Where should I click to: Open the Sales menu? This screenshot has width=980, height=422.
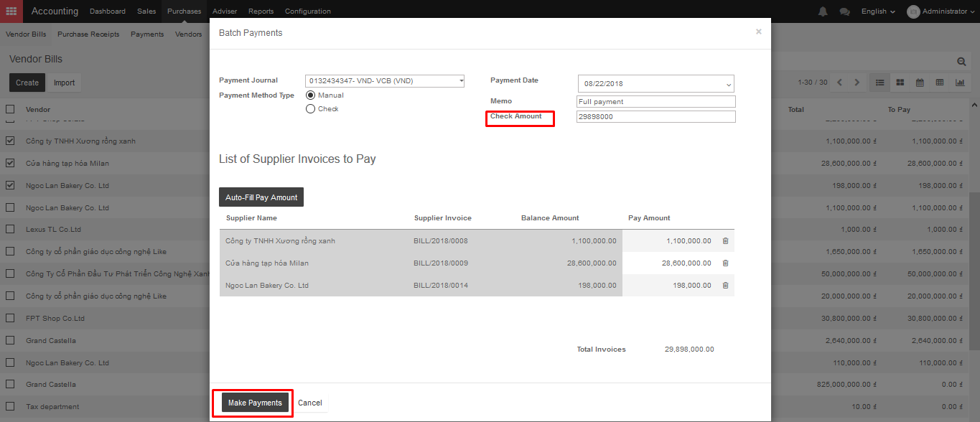pos(146,11)
